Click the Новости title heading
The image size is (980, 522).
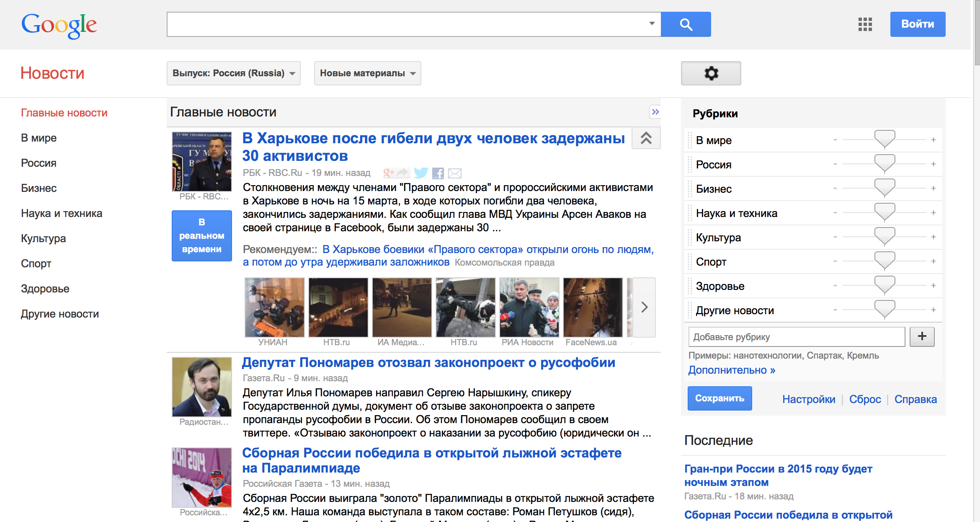pos(52,73)
